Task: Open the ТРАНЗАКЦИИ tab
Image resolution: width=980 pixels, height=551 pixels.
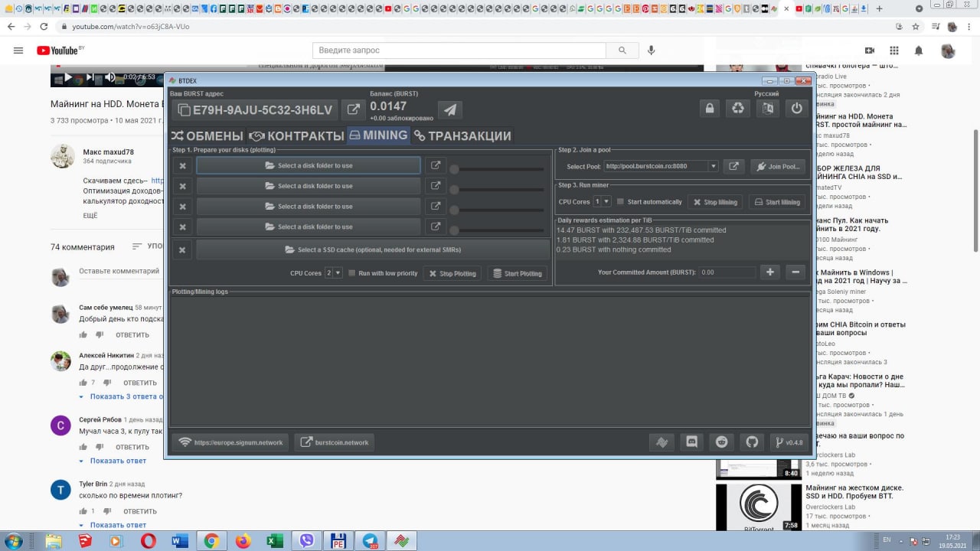Action: pos(462,135)
